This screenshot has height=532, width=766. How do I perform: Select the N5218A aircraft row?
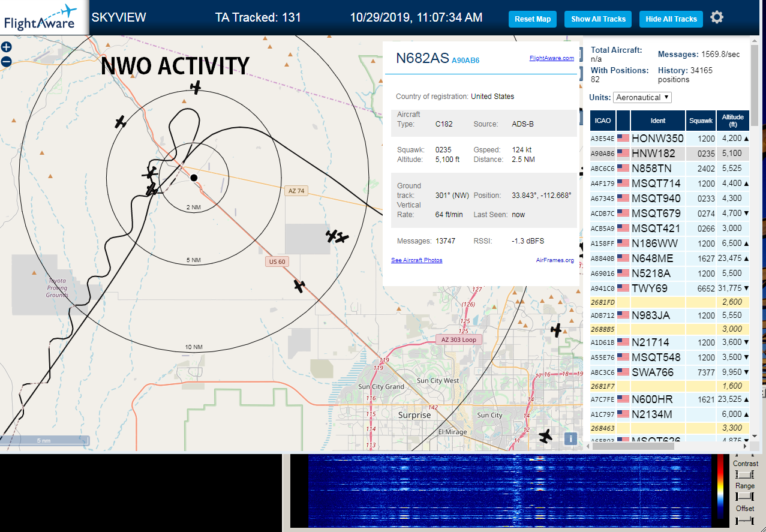669,273
